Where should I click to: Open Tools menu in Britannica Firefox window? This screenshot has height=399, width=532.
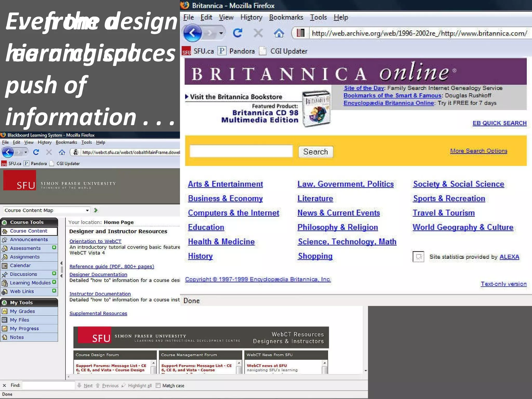(x=318, y=17)
